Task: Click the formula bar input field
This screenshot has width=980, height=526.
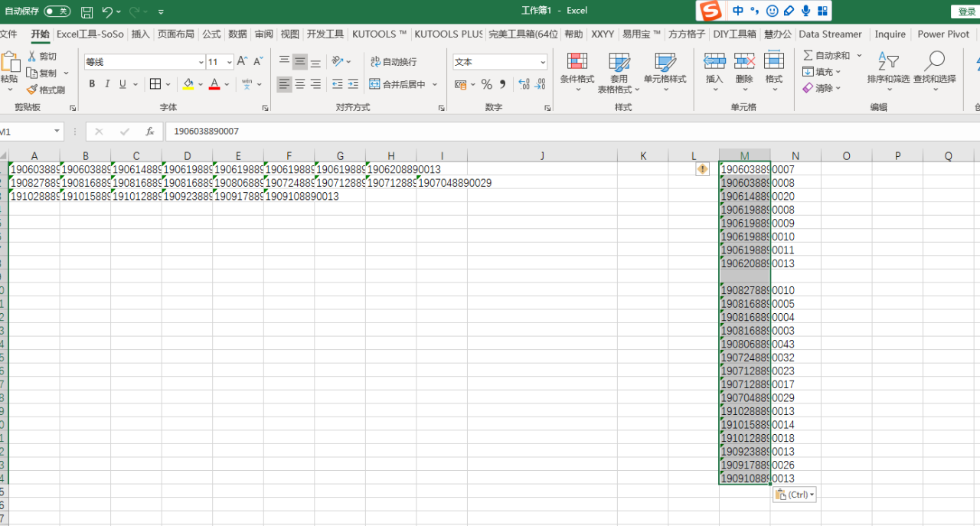Action: (573, 132)
